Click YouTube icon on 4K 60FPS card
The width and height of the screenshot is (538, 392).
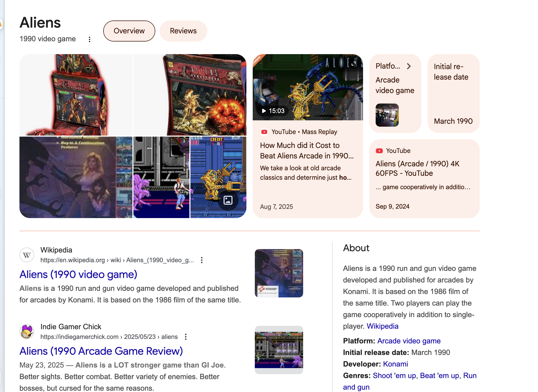379,151
